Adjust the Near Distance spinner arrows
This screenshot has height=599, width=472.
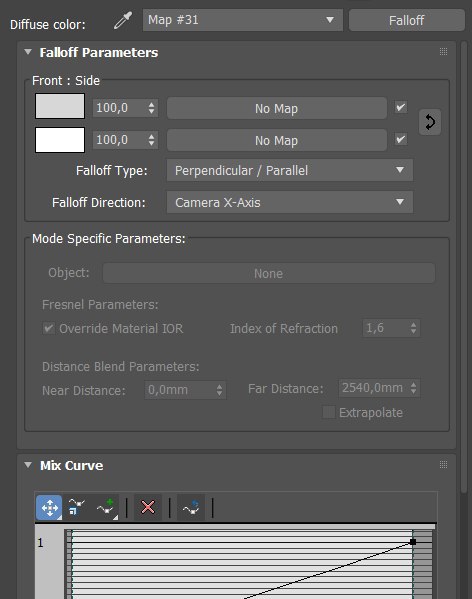(x=220, y=390)
